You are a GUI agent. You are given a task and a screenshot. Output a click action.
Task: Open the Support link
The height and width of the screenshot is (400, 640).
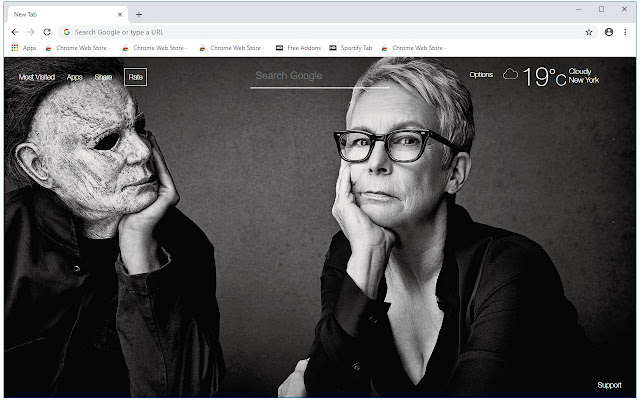pos(609,385)
